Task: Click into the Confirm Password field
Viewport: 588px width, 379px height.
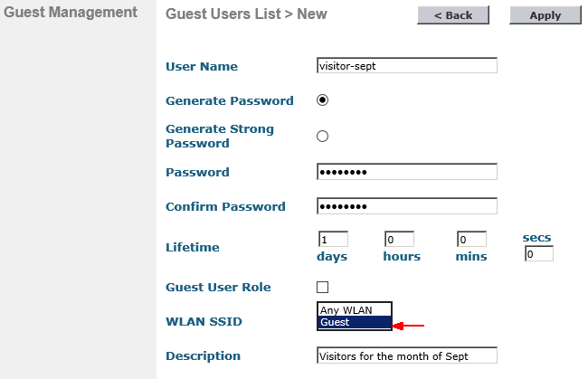Action: [407, 206]
